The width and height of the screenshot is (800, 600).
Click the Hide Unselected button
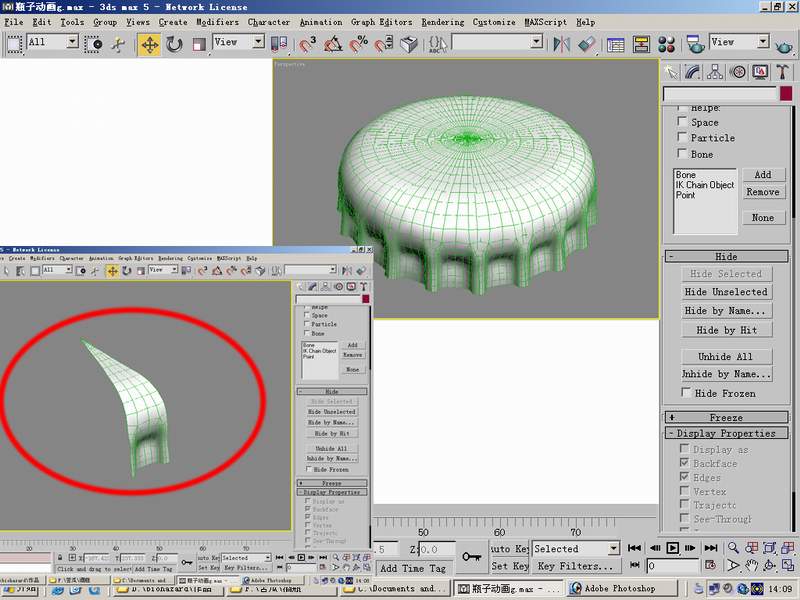click(725, 292)
